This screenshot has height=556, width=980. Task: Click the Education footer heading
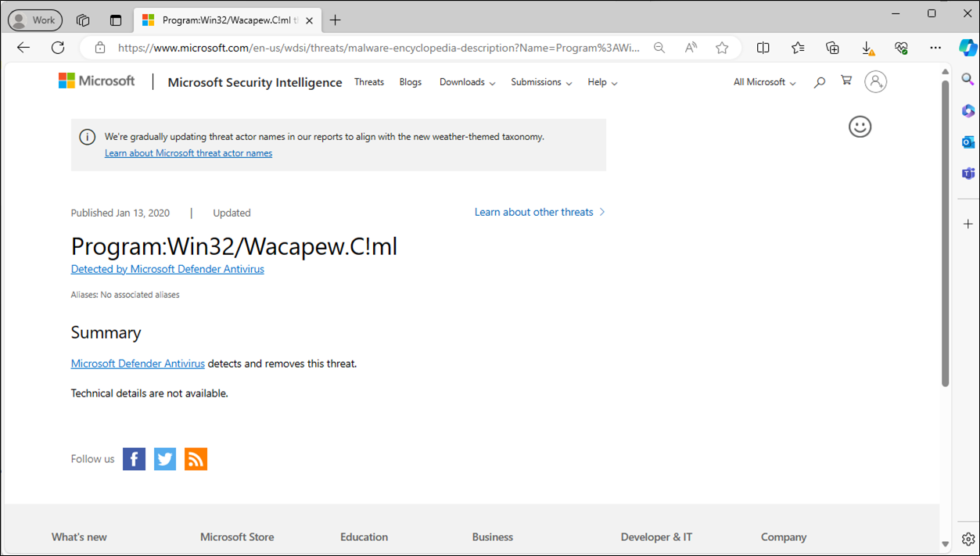[x=364, y=537]
